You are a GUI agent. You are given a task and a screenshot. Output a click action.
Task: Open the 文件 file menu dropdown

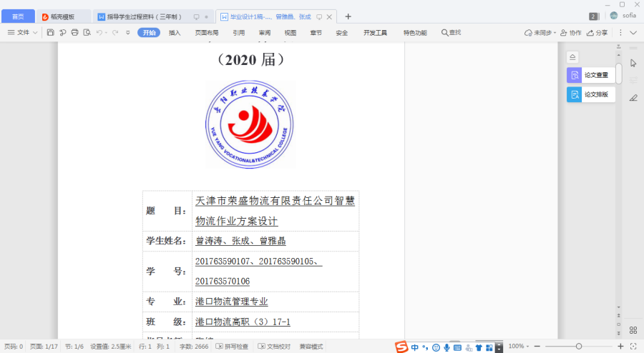pos(23,32)
